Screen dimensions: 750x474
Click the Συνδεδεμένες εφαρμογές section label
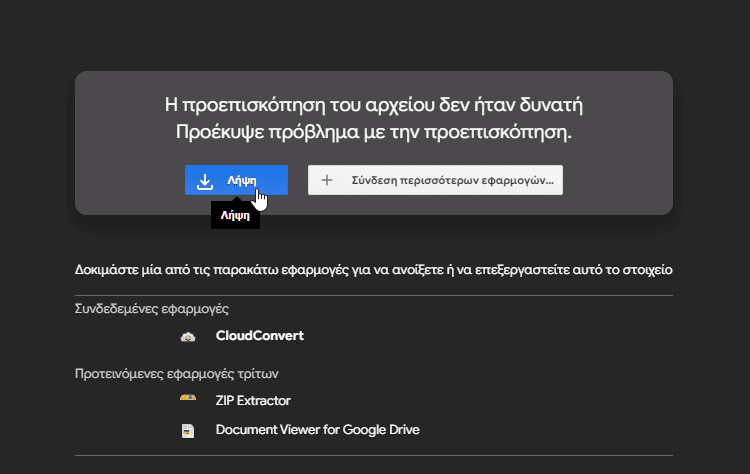point(152,309)
